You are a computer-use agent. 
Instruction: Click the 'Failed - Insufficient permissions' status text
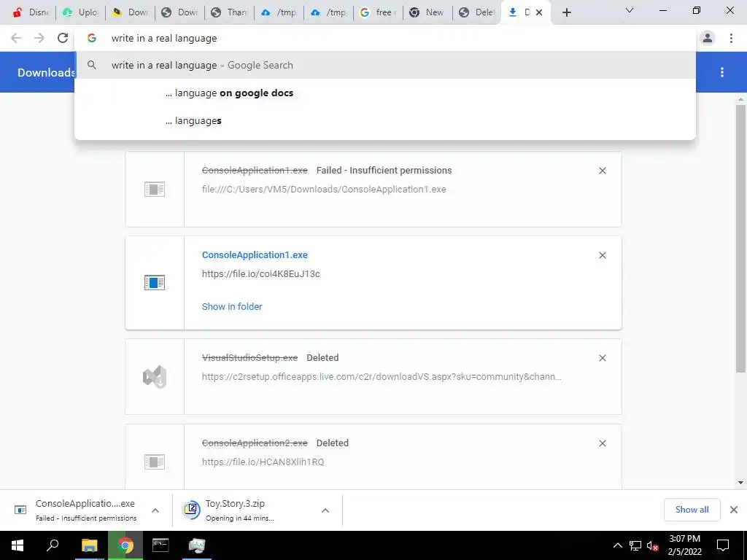pyautogui.click(x=384, y=170)
